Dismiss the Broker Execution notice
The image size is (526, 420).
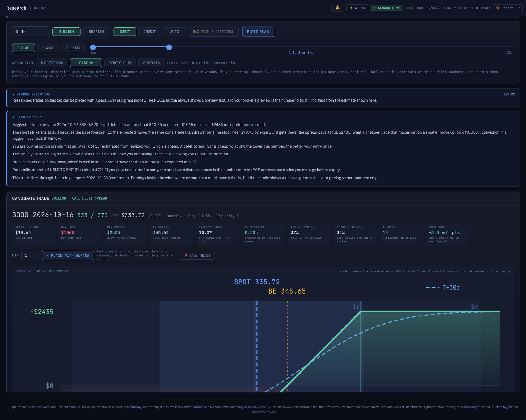coord(506,95)
